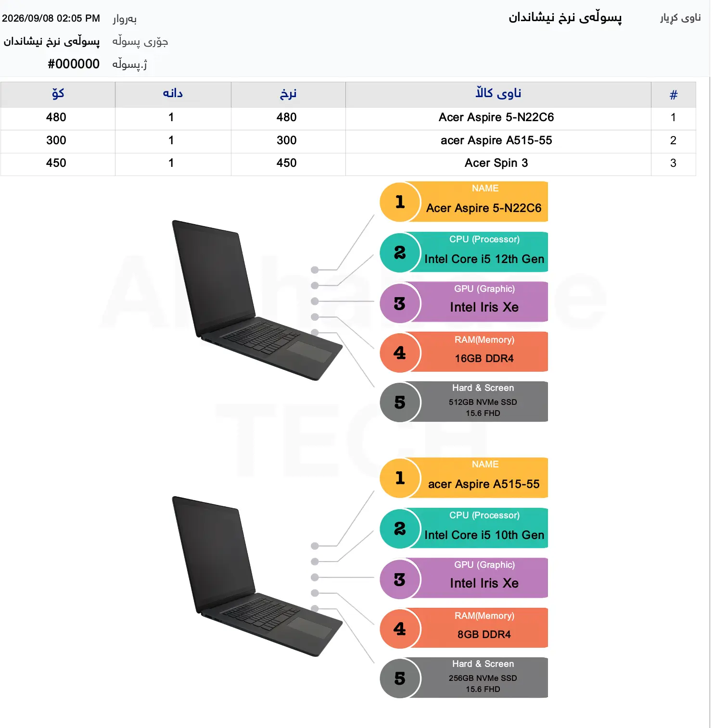
Task: Click the 'بەروار' date label
Action: click(125, 19)
